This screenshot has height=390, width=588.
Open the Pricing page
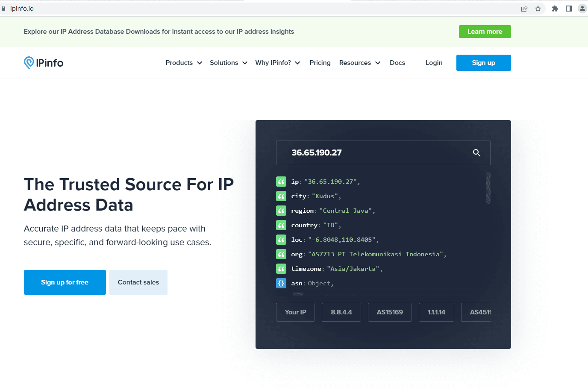(x=320, y=63)
